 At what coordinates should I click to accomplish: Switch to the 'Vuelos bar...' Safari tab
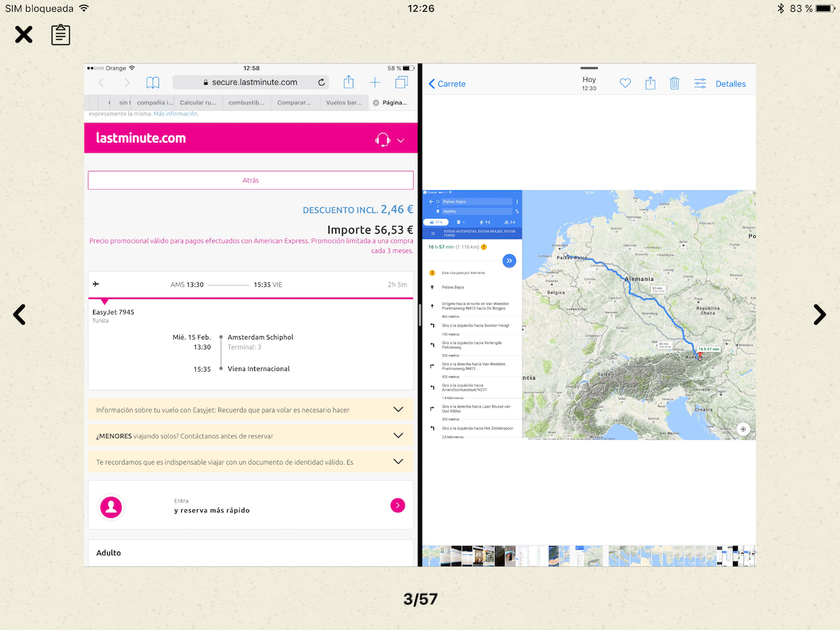(x=344, y=103)
